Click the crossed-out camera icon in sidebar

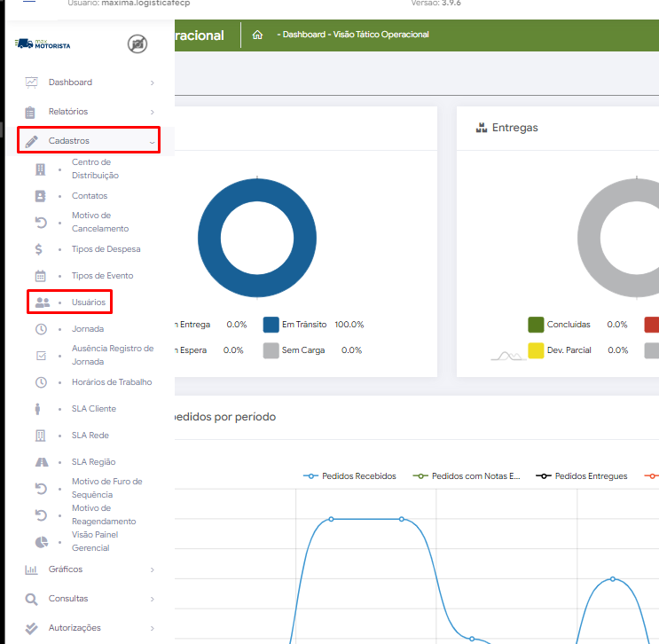(137, 43)
